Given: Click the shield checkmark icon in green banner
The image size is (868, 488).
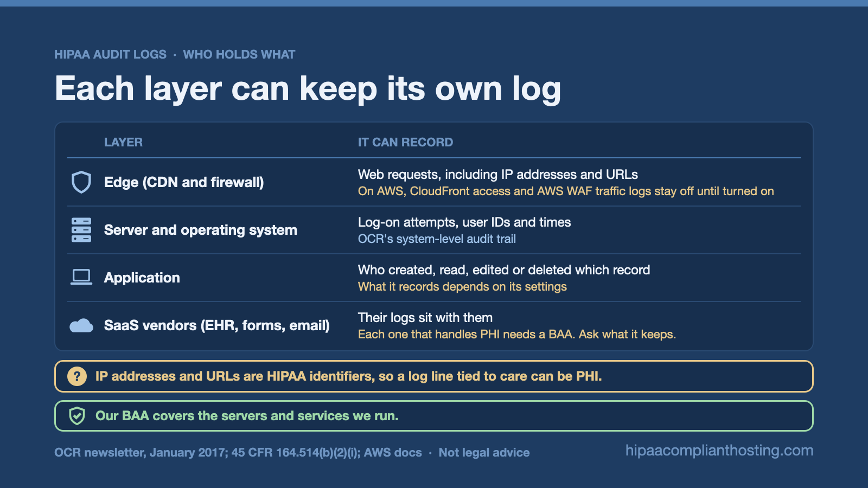Looking at the screenshot, I should click(77, 416).
